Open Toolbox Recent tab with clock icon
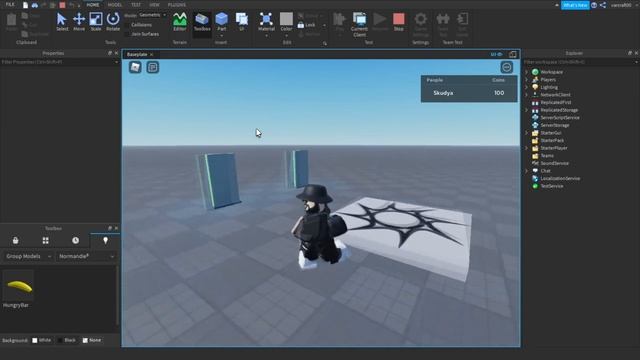Image resolution: width=640 pixels, height=360 pixels. point(76,240)
